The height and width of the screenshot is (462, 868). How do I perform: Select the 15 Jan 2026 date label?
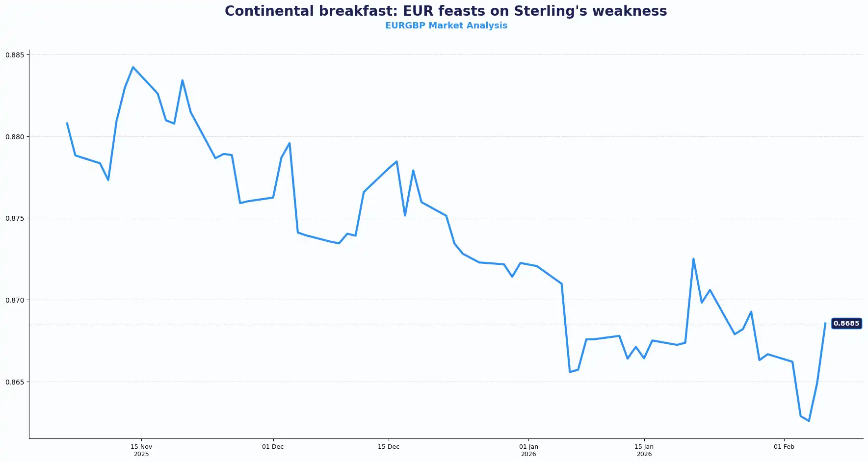[644, 450]
